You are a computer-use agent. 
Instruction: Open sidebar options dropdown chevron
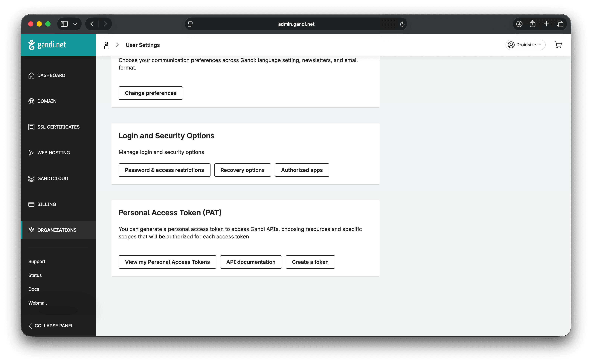pyautogui.click(x=75, y=24)
